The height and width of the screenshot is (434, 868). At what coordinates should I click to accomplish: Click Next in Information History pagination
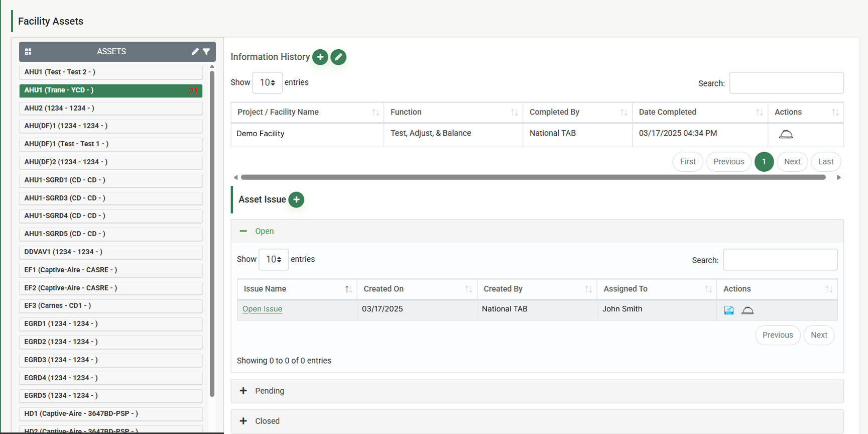pyautogui.click(x=792, y=162)
